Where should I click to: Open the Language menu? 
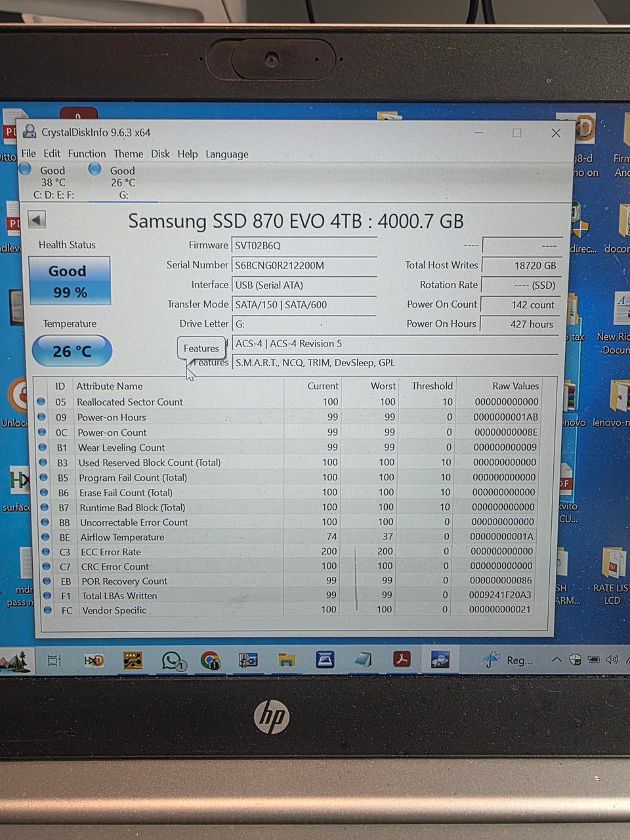click(x=227, y=154)
